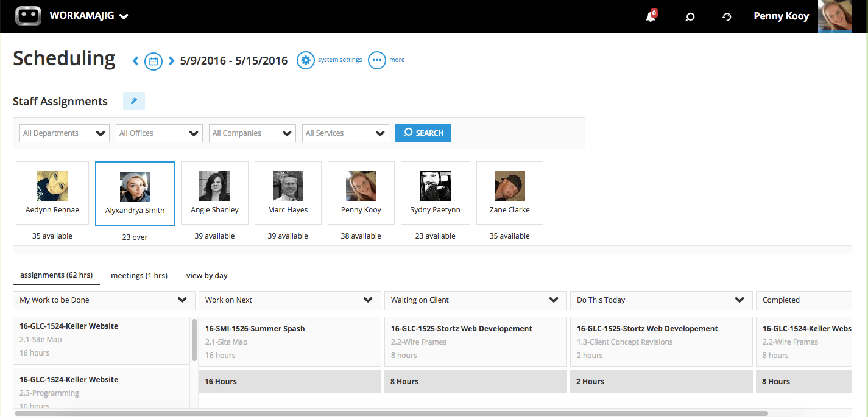Go to the next week with right chevron
The width and height of the screenshot is (868, 417).
click(x=170, y=60)
